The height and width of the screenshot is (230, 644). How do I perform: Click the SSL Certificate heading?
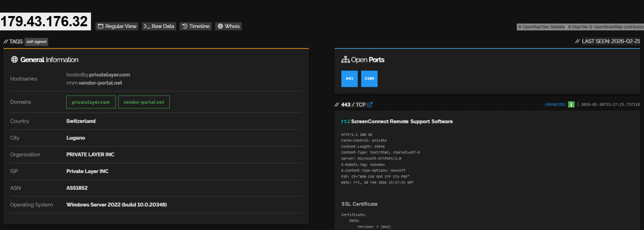coord(359,204)
